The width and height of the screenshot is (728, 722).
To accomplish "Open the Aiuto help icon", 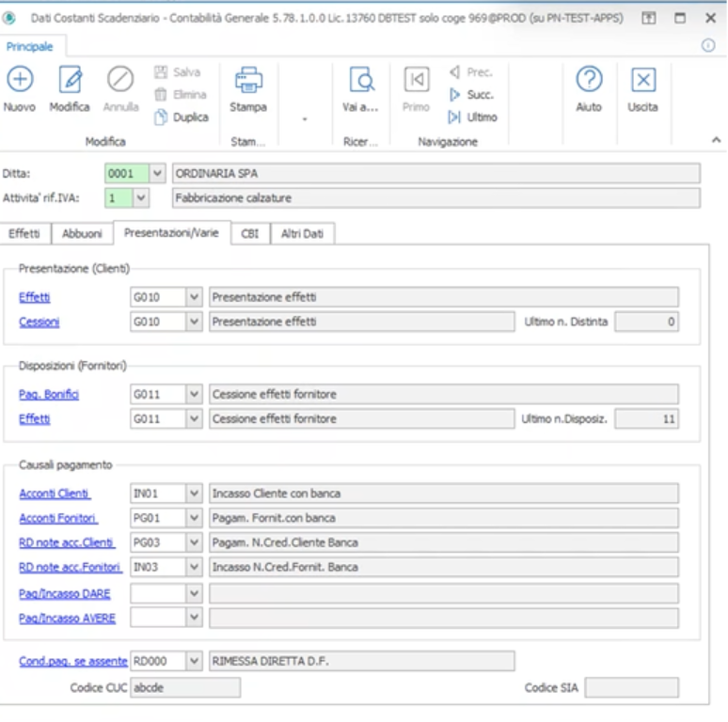I will (x=589, y=81).
